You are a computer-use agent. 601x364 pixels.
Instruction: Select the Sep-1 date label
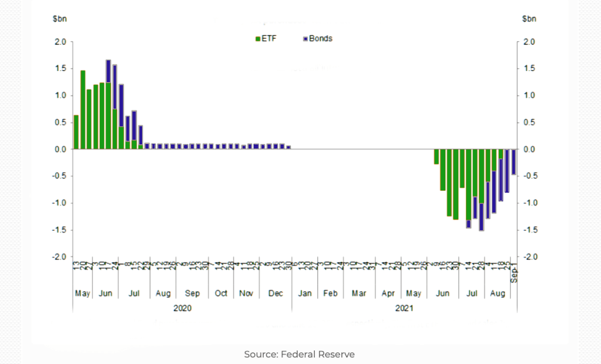point(513,273)
